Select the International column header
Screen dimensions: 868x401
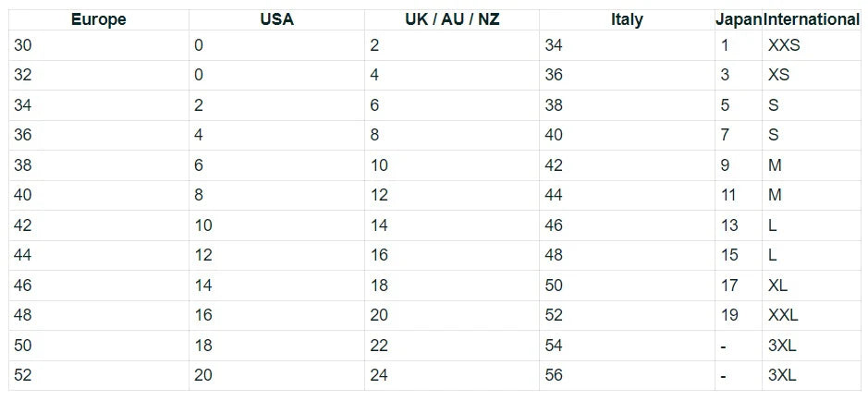812,20
